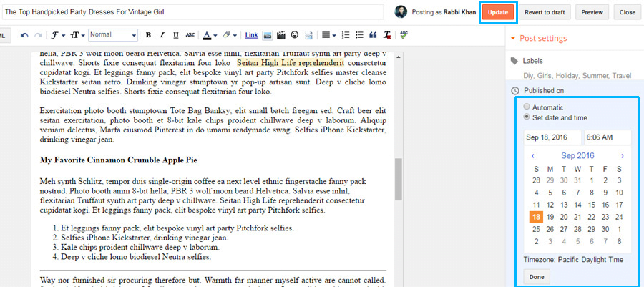Click the Link toolbar button

point(251,35)
